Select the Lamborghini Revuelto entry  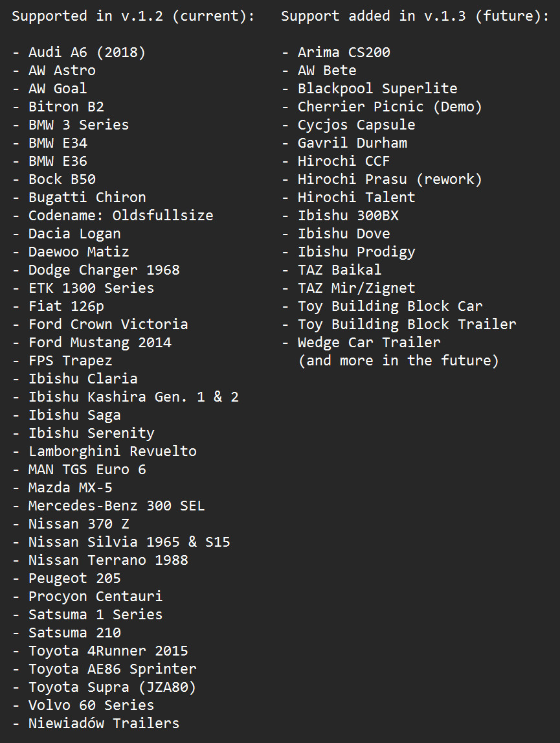click(112, 451)
